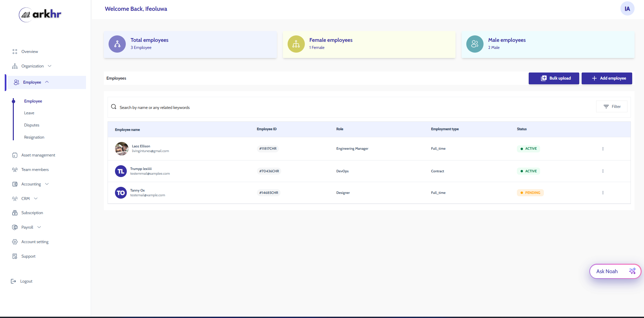
Task: Click the Bulk upload button
Action: tap(554, 78)
